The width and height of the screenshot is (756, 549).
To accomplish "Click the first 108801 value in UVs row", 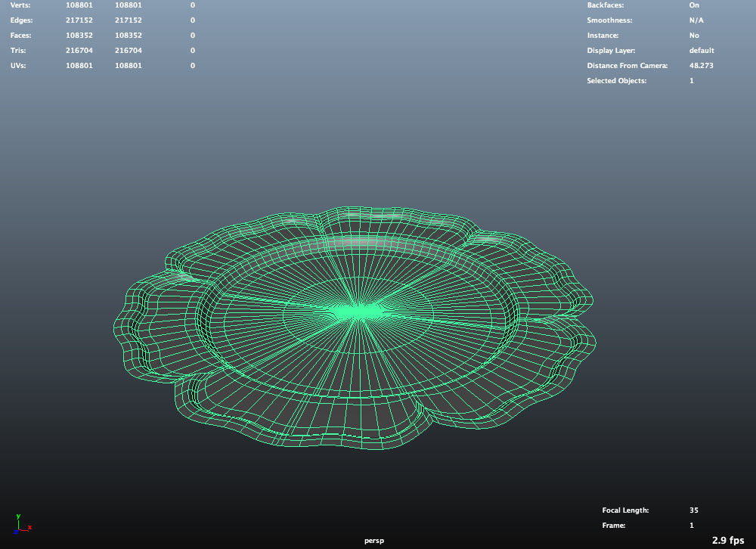I will click(79, 66).
